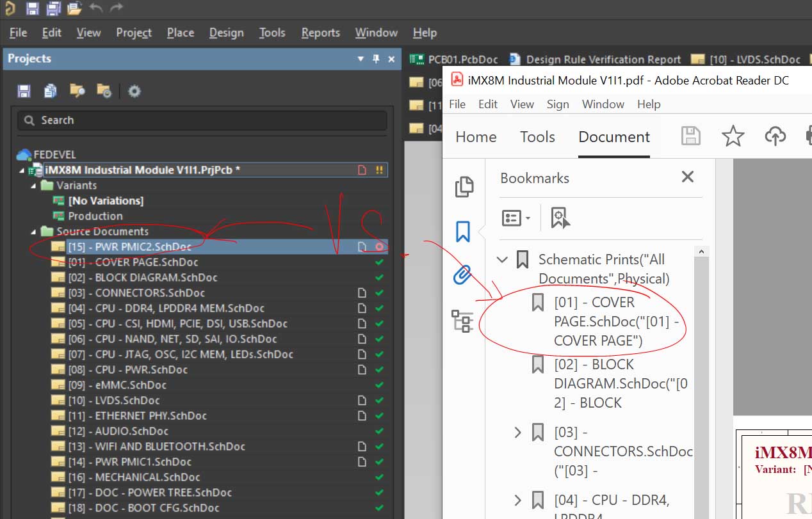
Task: Click the cloud upload icon in Acrobat
Action: 775,136
